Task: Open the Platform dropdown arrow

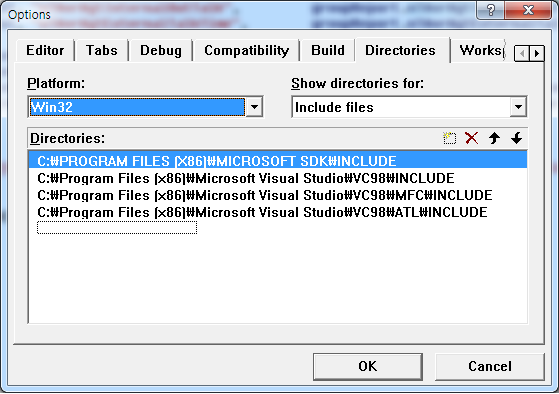Action: [x=254, y=107]
